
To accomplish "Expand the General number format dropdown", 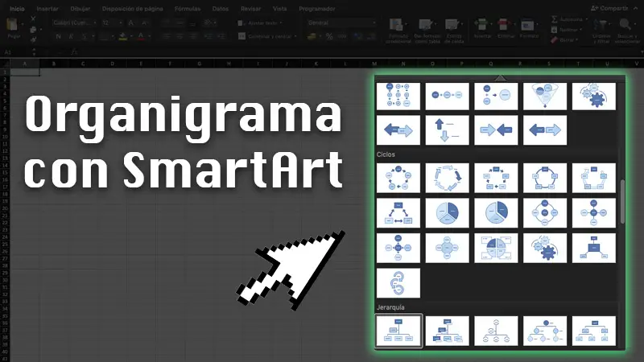I will tap(341, 23).
